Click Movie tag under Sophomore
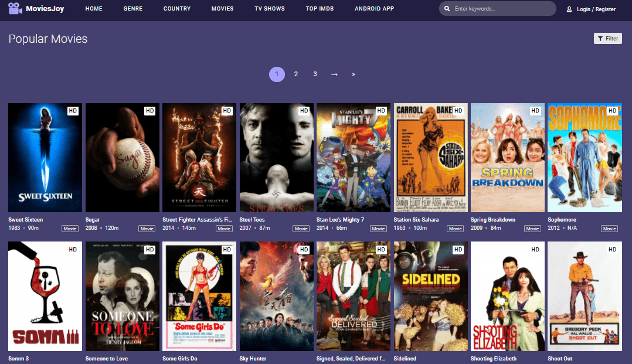The height and width of the screenshot is (364, 632). [x=610, y=229]
